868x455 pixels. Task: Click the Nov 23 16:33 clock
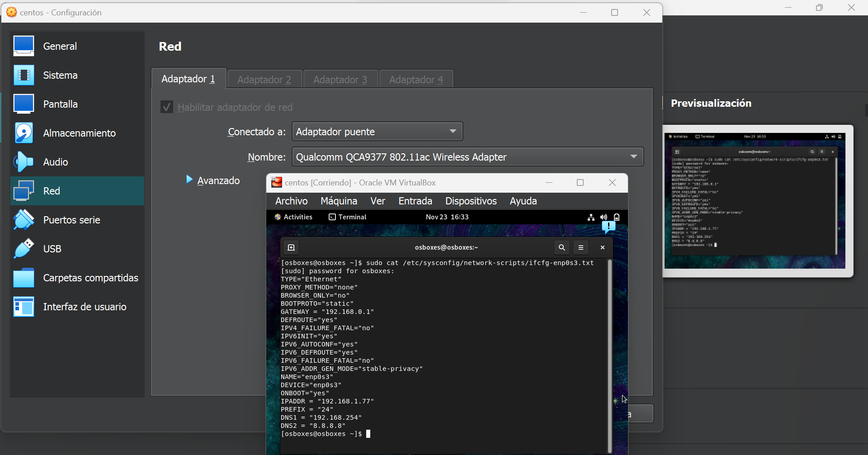click(x=447, y=217)
